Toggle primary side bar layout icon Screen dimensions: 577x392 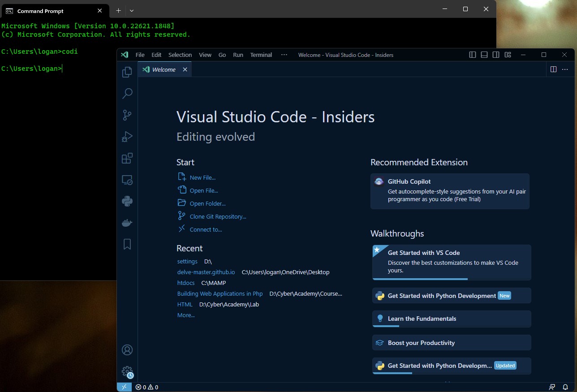pyautogui.click(x=473, y=55)
